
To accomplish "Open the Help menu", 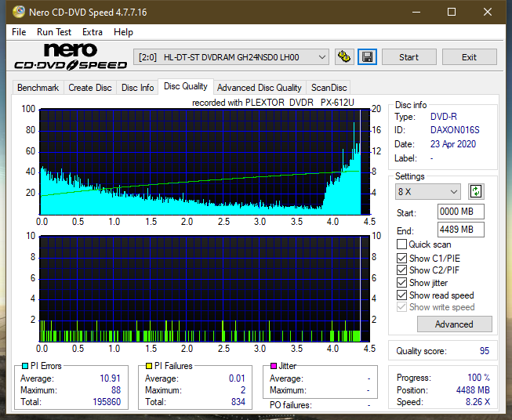I will pos(123,32).
